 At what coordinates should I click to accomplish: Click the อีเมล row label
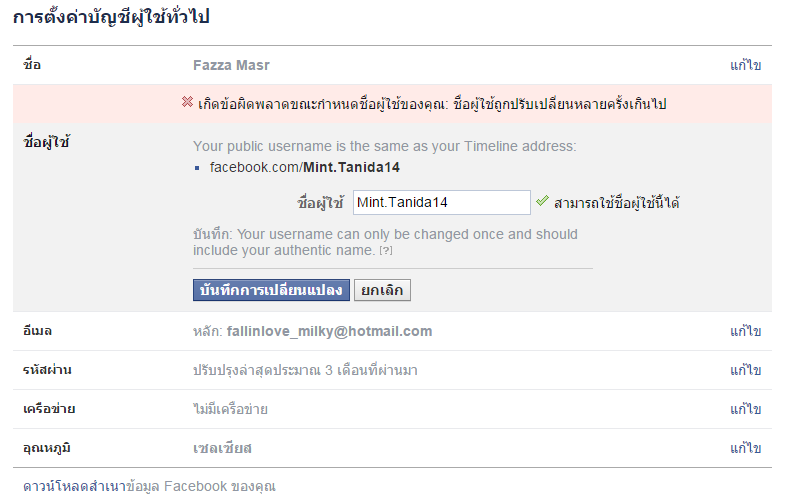36,331
